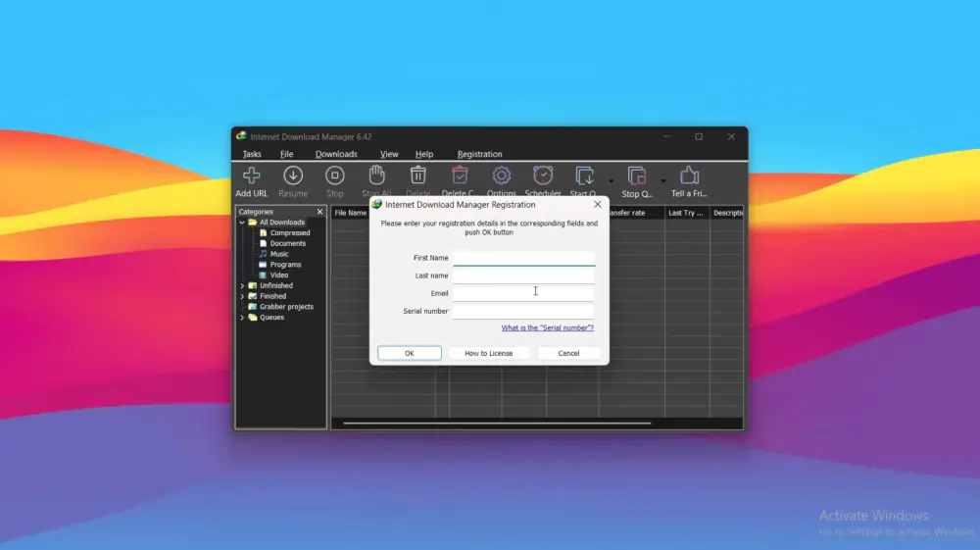Expand the Unfinished category
This screenshot has height=550, width=980.
point(242,285)
